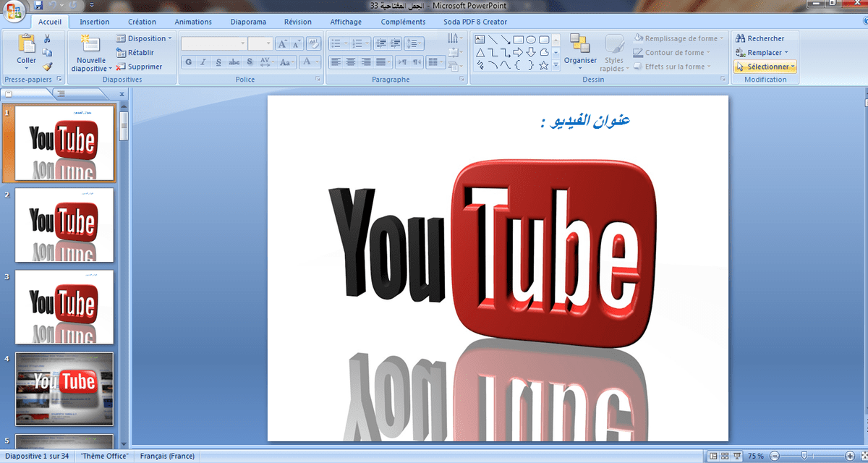Click the Rechercher button
868x463 pixels.
coord(760,38)
